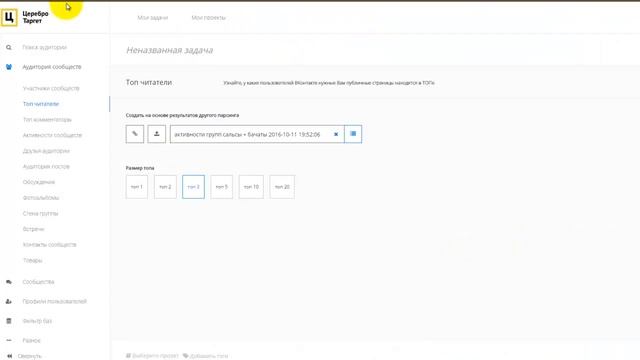Click the pencil manual input button
This screenshot has height=360, width=640.
point(135,134)
